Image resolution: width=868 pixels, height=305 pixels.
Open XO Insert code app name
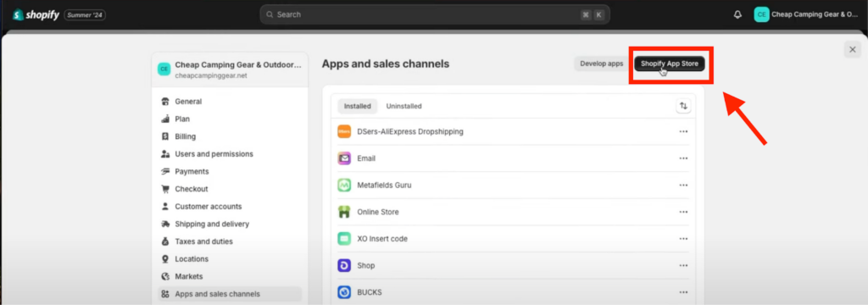[x=382, y=239]
